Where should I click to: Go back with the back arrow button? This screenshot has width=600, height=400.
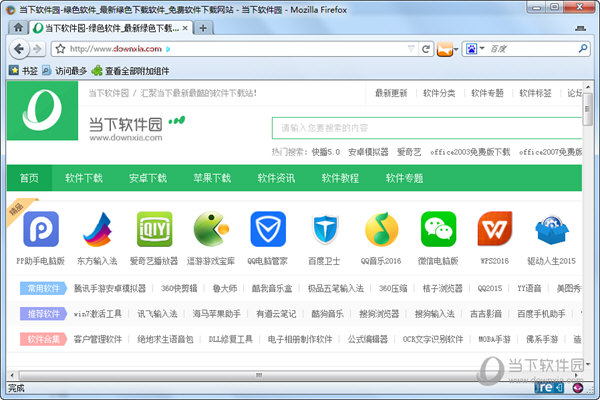(x=18, y=49)
